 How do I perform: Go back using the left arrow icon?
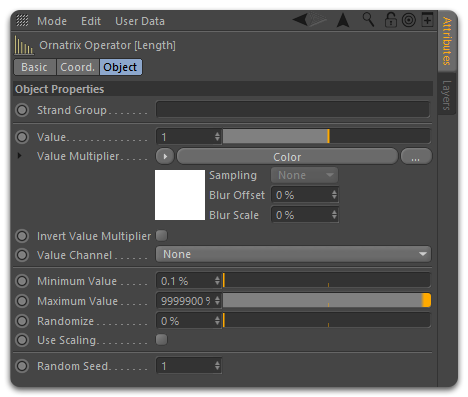click(x=300, y=20)
